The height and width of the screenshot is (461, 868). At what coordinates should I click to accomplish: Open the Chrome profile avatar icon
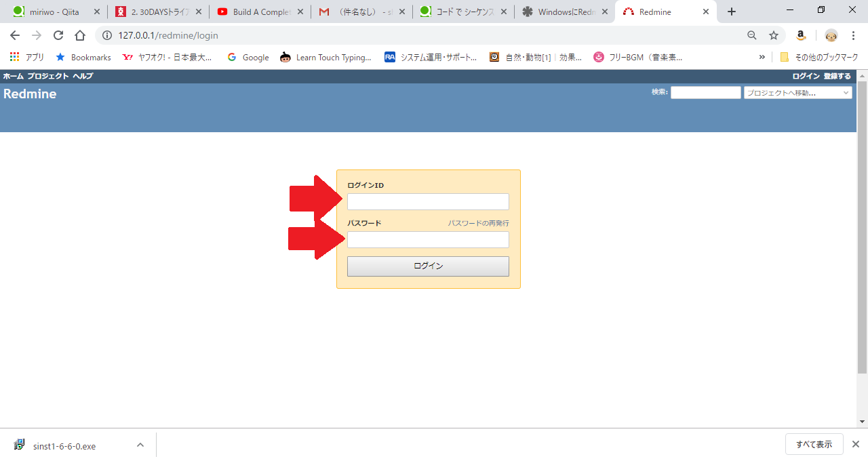point(831,35)
